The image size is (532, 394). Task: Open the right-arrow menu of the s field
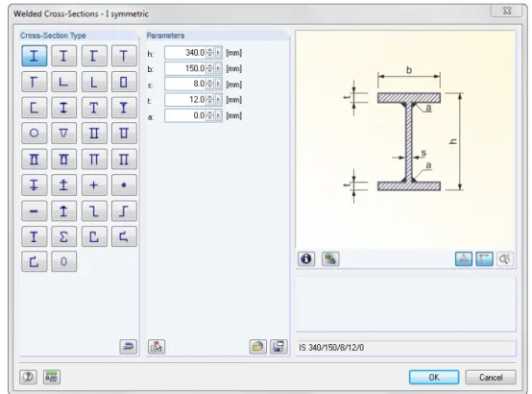point(218,84)
